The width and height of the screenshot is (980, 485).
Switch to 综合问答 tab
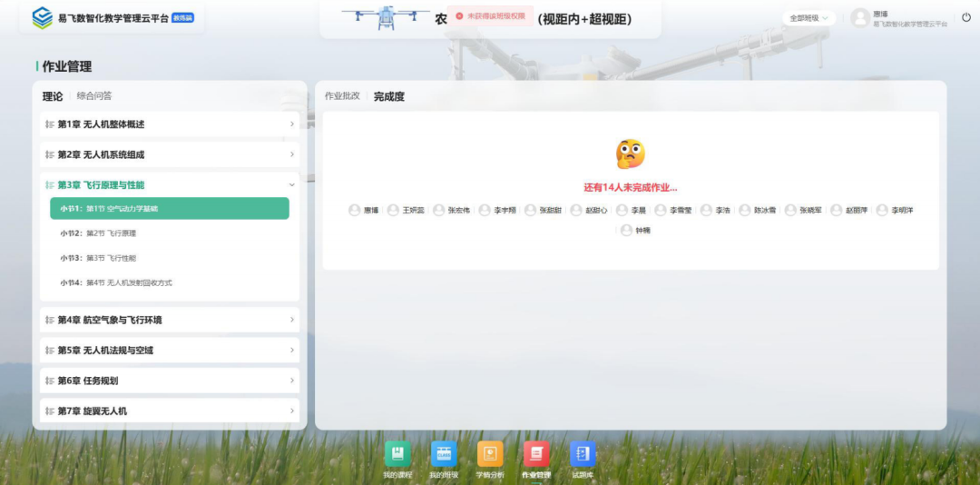tap(94, 96)
